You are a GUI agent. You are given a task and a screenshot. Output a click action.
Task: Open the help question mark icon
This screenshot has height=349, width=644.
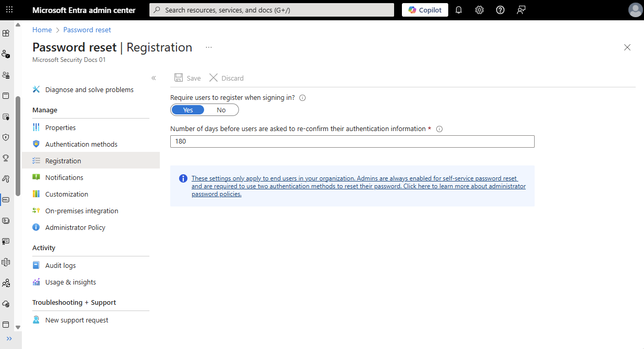coord(500,9)
